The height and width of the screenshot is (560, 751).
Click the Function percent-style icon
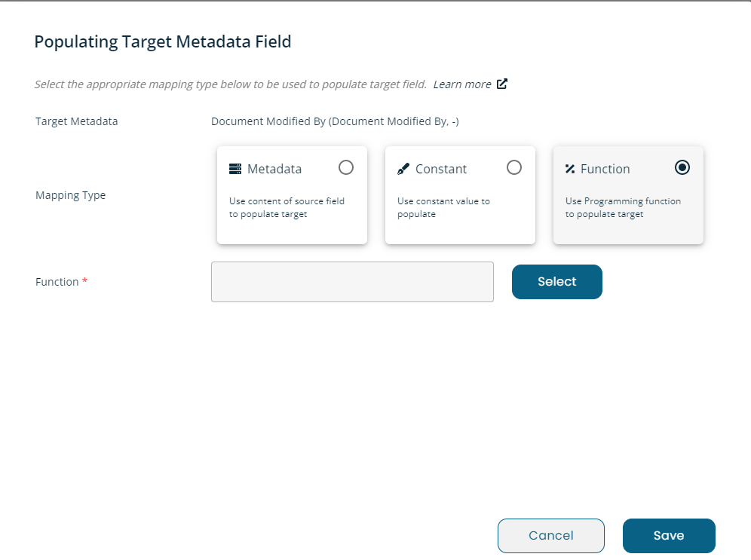[570, 169]
